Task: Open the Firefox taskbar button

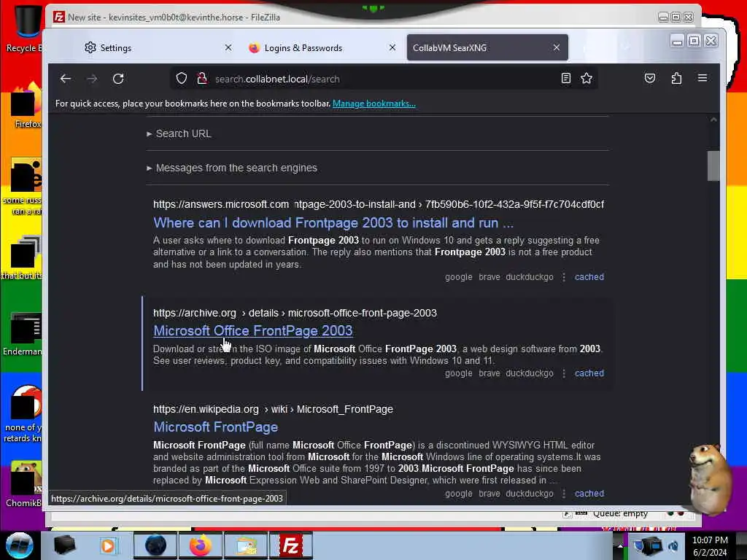Action: [x=201, y=545]
